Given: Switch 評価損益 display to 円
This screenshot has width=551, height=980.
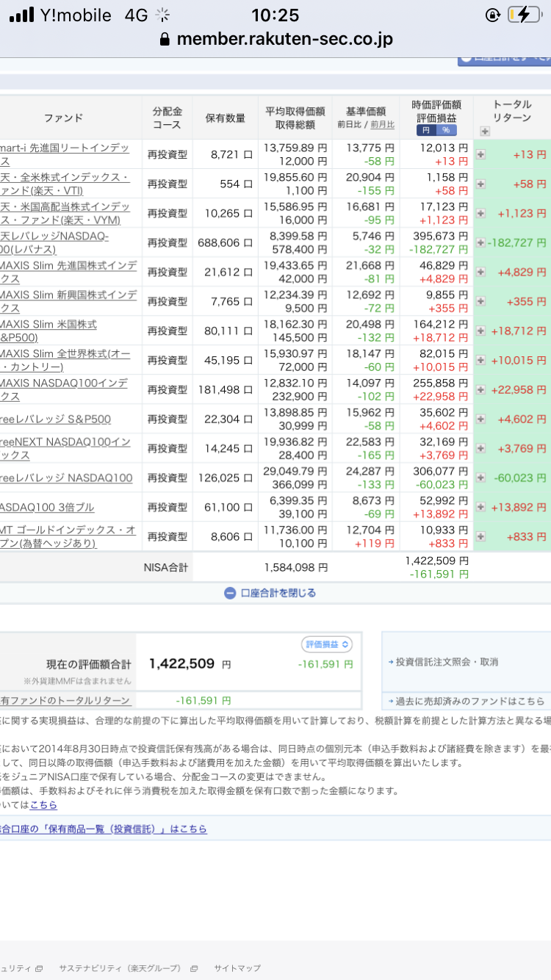Looking at the screenshot, I should 428,130.
